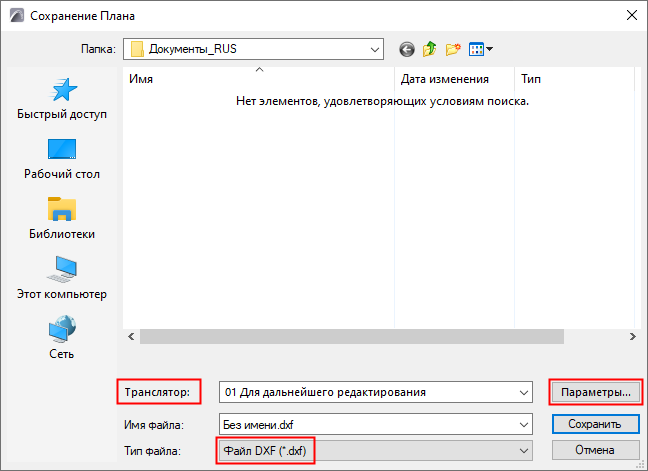648x471 pixels.
Task: Sort by Дата изменения column
Action: (x=455, y=78)
